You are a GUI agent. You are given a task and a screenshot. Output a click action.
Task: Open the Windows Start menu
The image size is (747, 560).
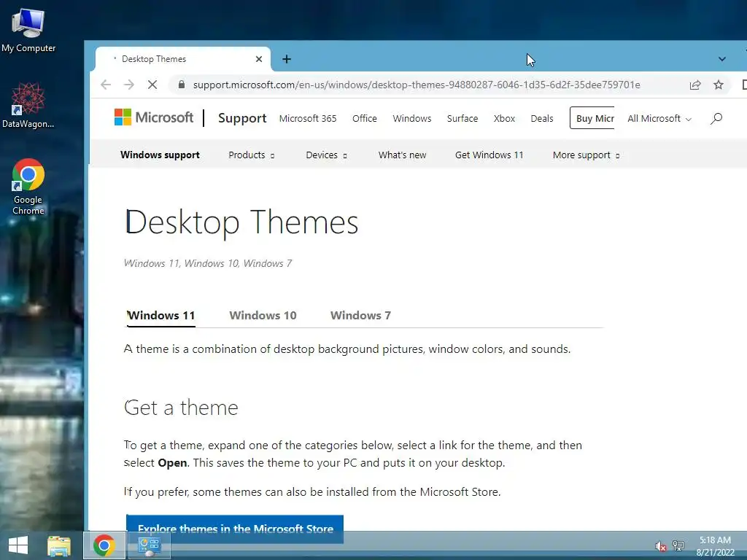coord(18,545)
